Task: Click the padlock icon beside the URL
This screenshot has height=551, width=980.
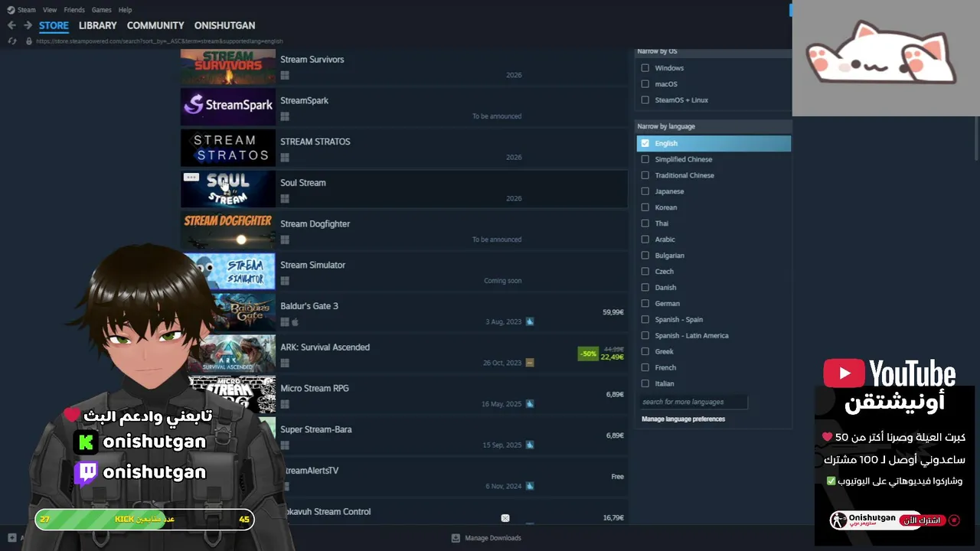Action: click(29, 41)
